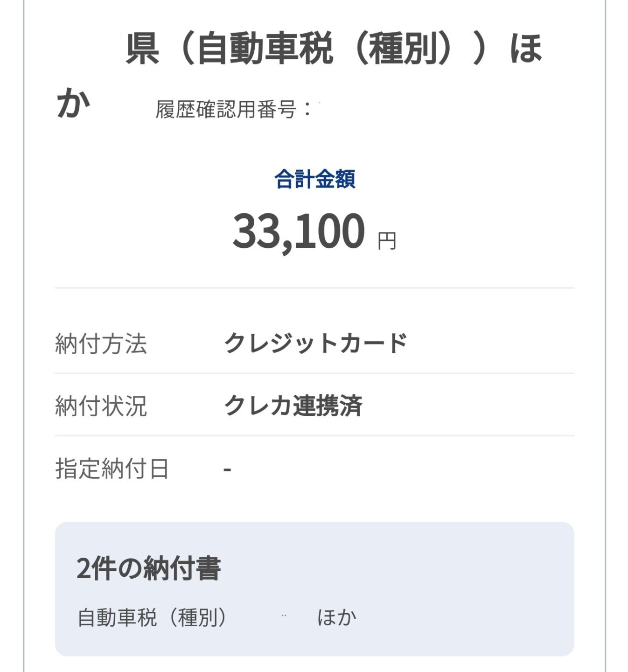This screenshot has height=672, width=628.
Task: Click the 納付状況 label
Action: [101, 406]
